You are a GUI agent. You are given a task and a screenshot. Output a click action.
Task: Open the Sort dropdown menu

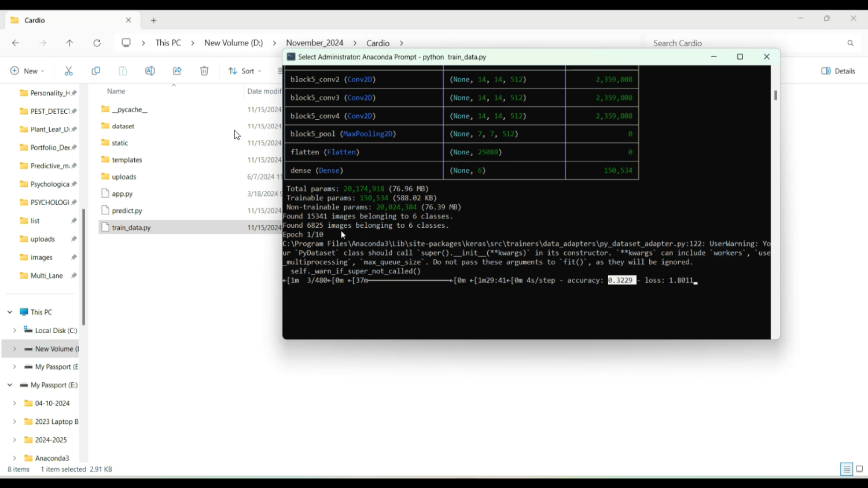click(245, 71)
